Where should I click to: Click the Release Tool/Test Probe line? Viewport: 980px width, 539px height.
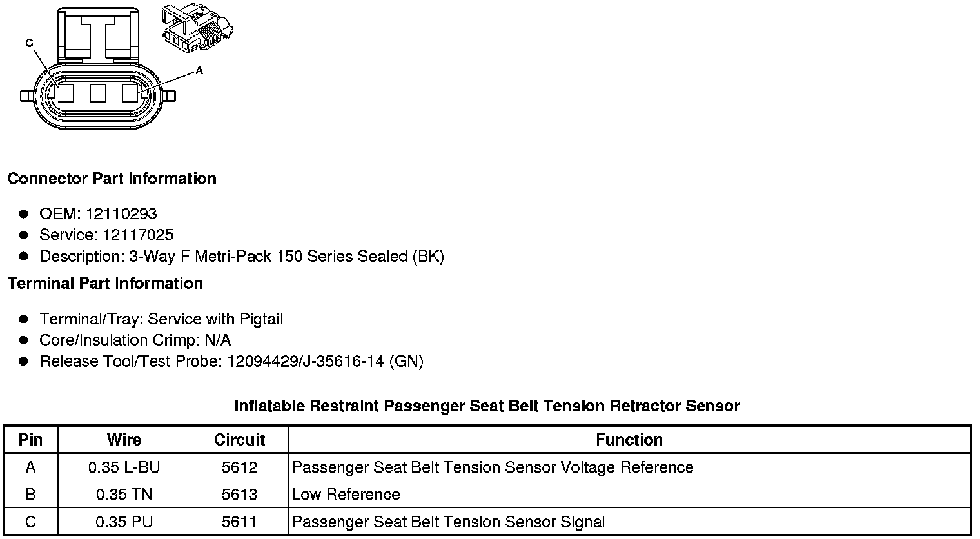coord(231,362)
